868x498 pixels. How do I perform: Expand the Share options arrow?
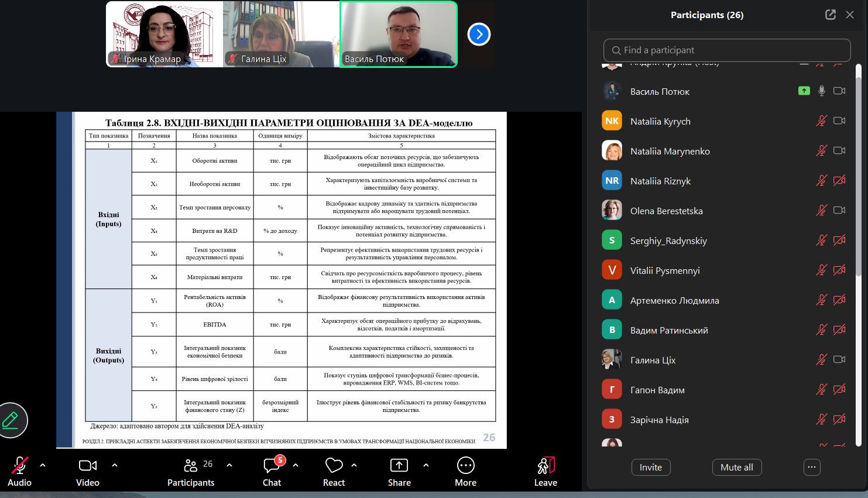coord(426,465)
